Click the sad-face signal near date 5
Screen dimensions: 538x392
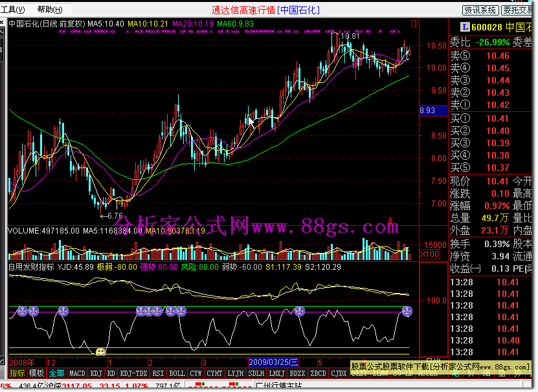point(300,311)
